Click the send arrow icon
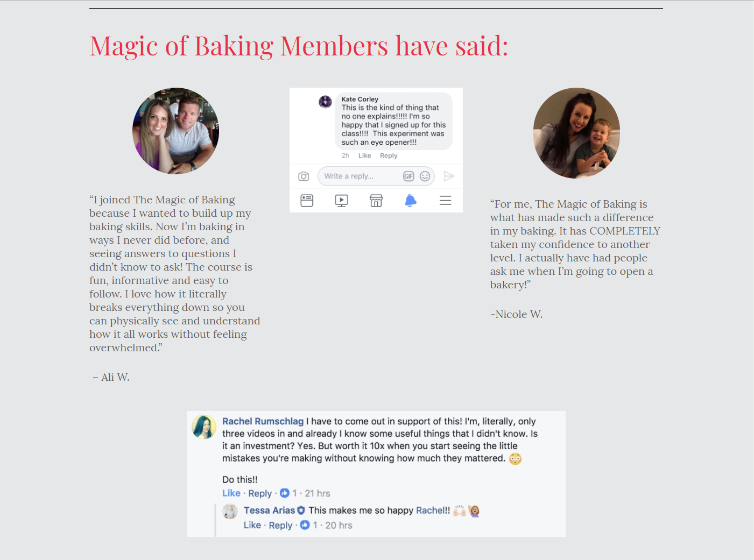Screen dimensions: 754x560 [449, 176]
